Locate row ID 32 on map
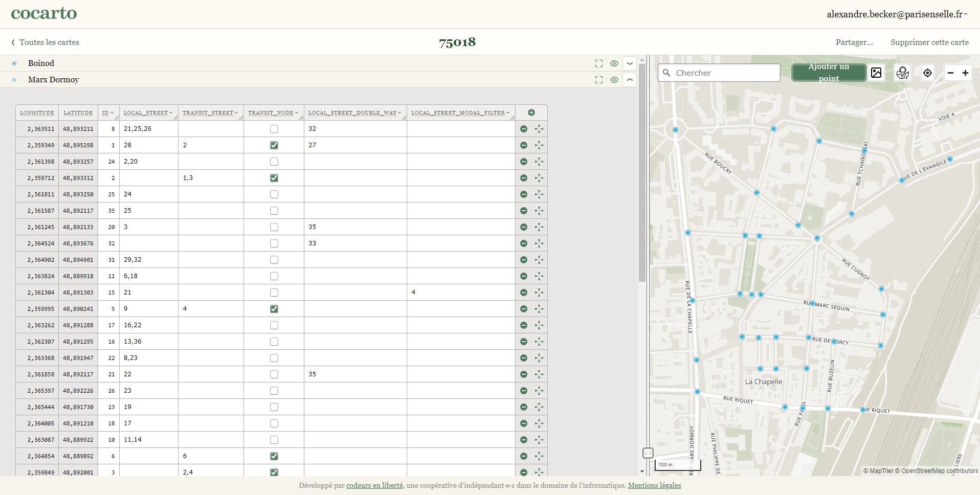Image resolution: width=980 pixels, height=495 pixels. coord(539,243)
